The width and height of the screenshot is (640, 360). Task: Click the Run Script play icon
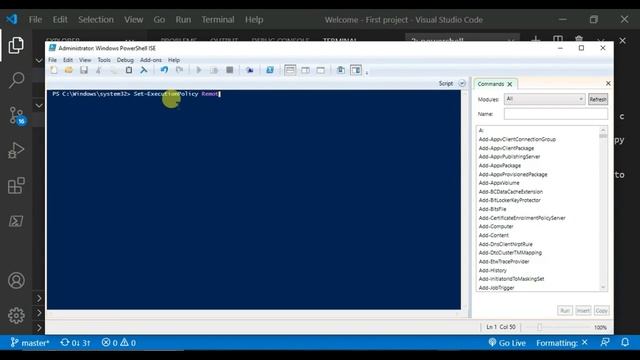coord(199,70)
